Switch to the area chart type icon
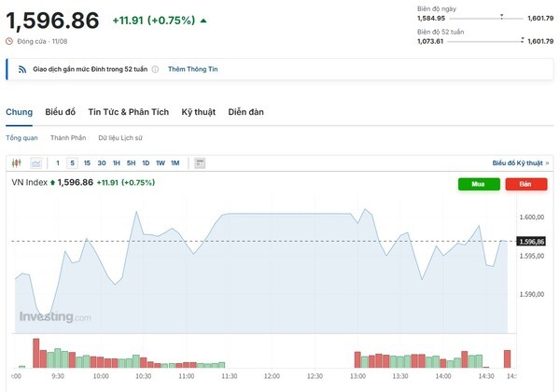 [x=35, y=163]
